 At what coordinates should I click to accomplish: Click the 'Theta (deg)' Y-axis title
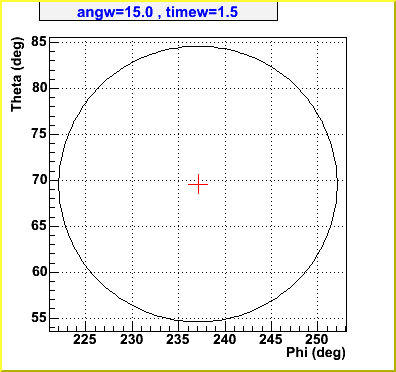[x=17, y=74]
